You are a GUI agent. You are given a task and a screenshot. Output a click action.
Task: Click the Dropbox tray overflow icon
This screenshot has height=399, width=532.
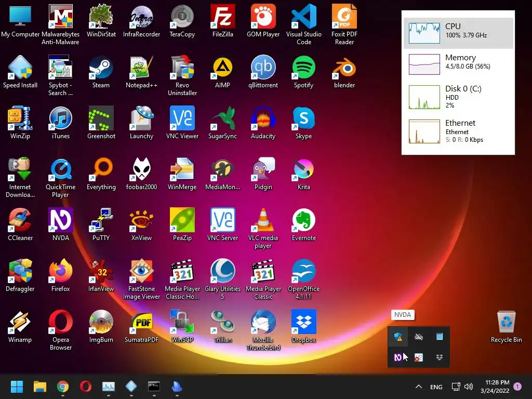click(440, 357)
